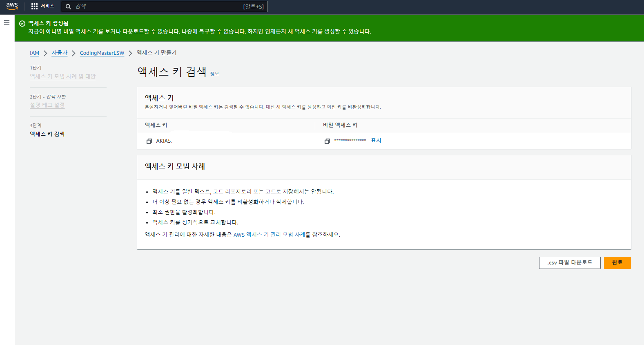Viewport: 644px width, 345px height.
Task: Click 액세스 키를 정기적으로 교체합니다 bullet
Action: click(x=195, y=222)
